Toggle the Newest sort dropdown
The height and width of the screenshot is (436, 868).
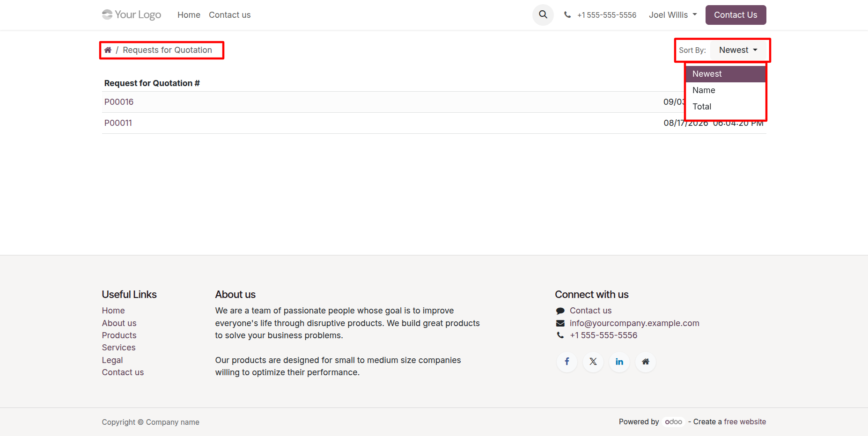(738, 50)
